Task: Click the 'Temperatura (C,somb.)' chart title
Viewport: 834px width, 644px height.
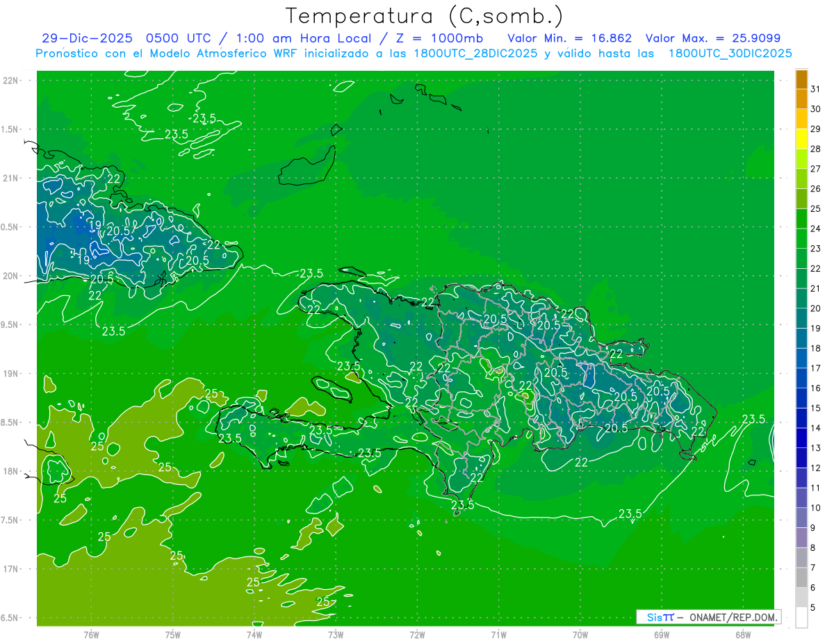Action: click(x=425, y=16)
